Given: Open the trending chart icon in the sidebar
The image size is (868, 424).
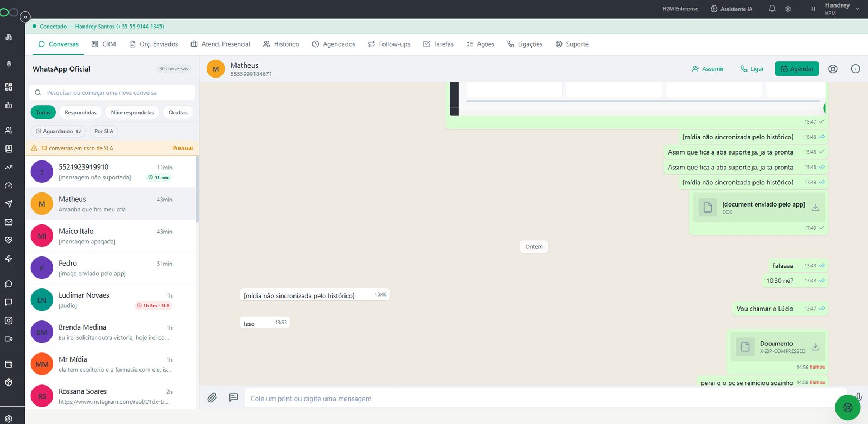Looking at the screenshot, I should pos(9,168).
